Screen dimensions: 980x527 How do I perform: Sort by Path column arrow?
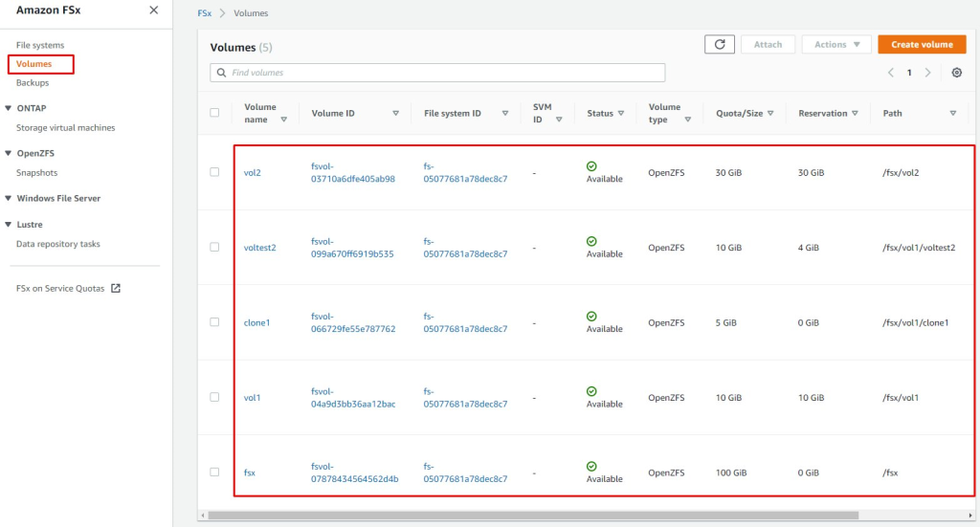point(952,113)
